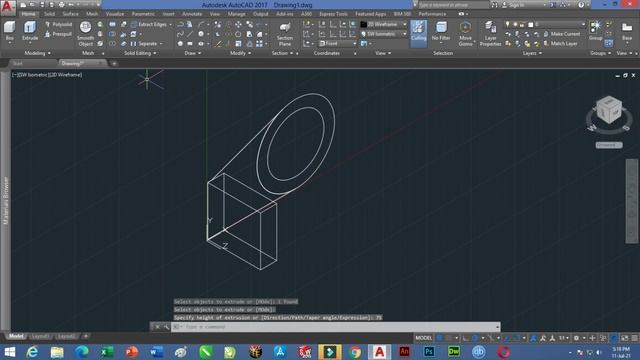Viewport: 640px width, 360px height.
Task: Launch Internet Explorer from taskbar
Action: click(x=32, y=352)
